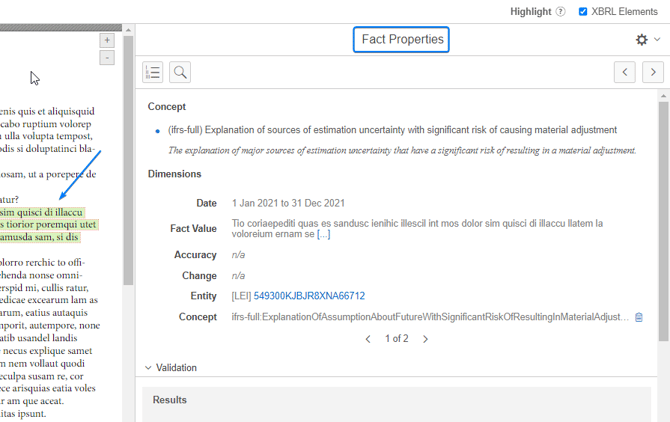Open LEI entity link 549300KJBJR8XNA66712
Viewport: 670px width, 422px height.
309,296
